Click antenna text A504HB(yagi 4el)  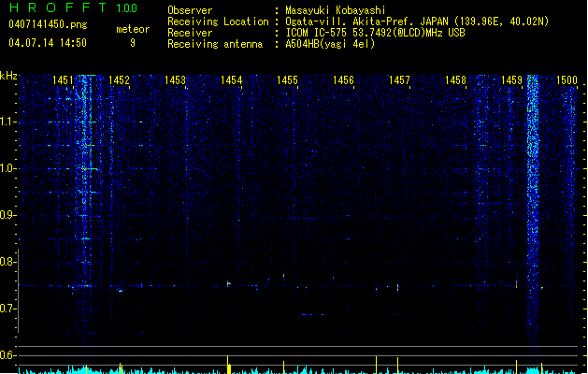tap(330, 44)
